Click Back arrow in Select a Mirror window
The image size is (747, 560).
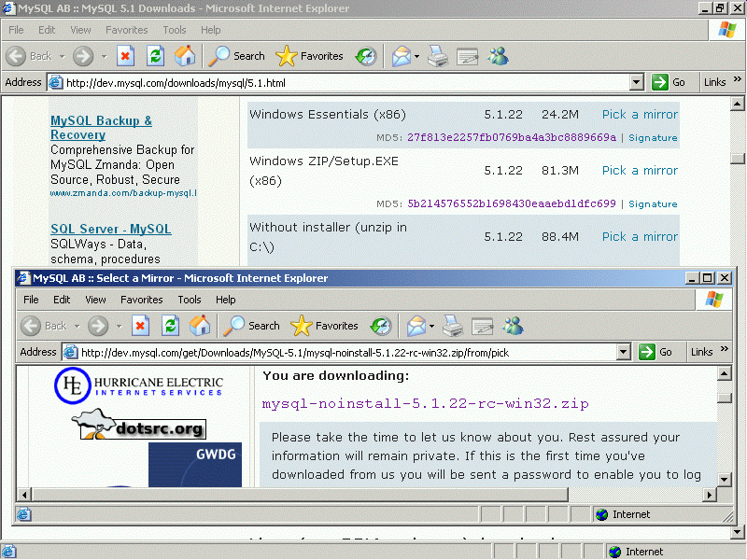pos(31,326)
